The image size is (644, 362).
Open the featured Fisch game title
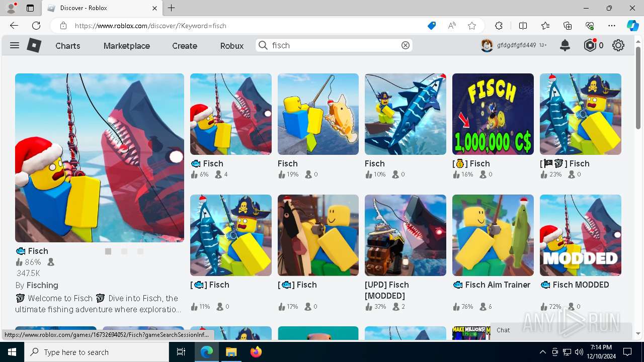32,251
